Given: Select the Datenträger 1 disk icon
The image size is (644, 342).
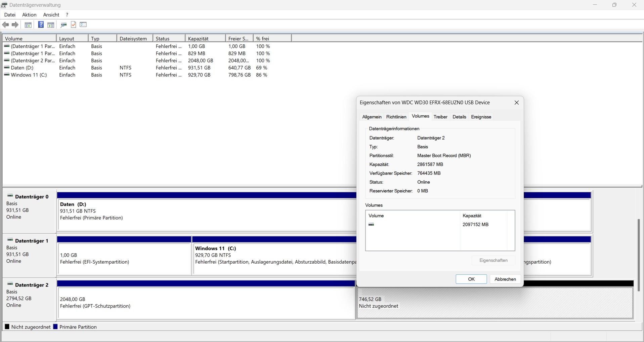Looking at the screenshot, I should click(10, 240).
